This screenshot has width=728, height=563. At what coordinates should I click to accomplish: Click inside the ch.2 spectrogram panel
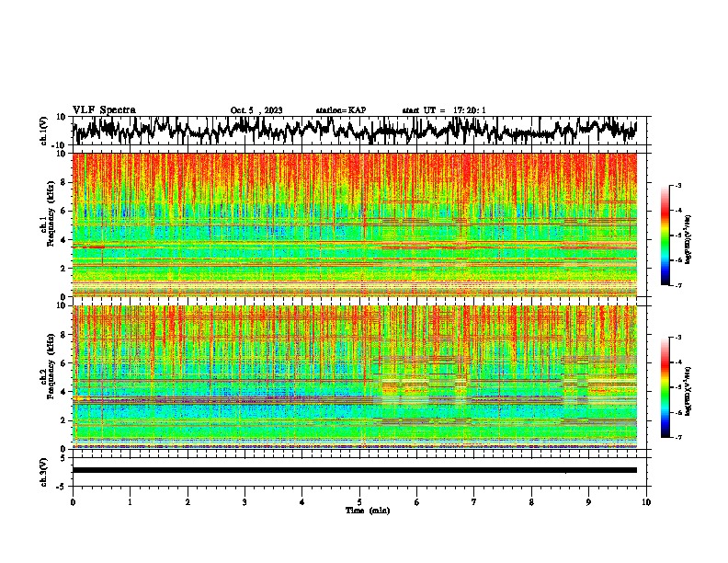[x=354, y=377]
